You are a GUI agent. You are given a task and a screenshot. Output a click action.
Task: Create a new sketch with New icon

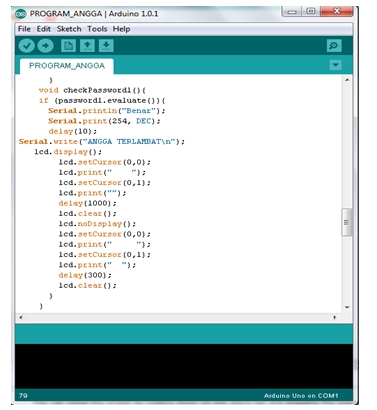coord(68,46)
